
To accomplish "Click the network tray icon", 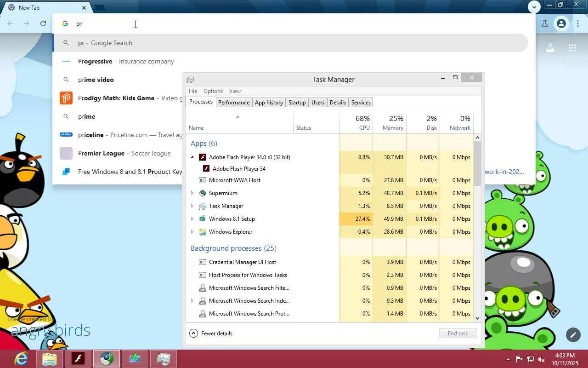I will click(531, 359).
